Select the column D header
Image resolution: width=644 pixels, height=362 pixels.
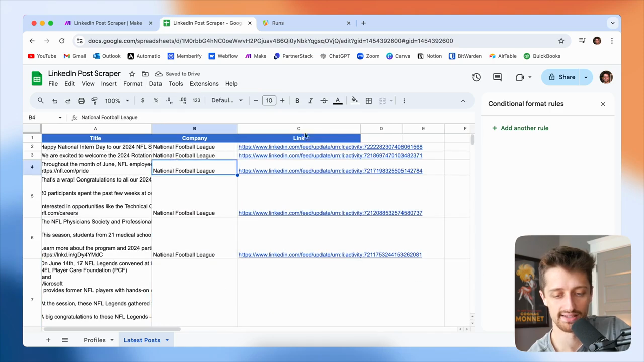(x=381, y=129)
